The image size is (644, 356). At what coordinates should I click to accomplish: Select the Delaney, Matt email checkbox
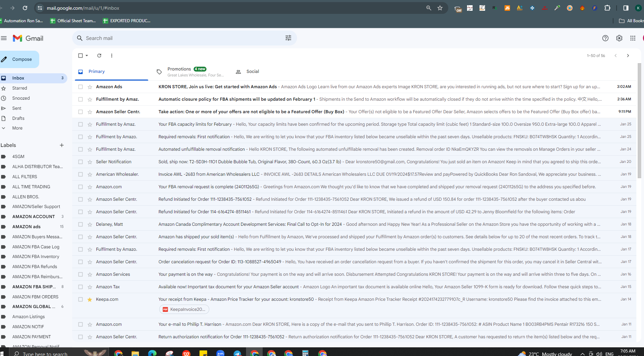coord(80,224)
